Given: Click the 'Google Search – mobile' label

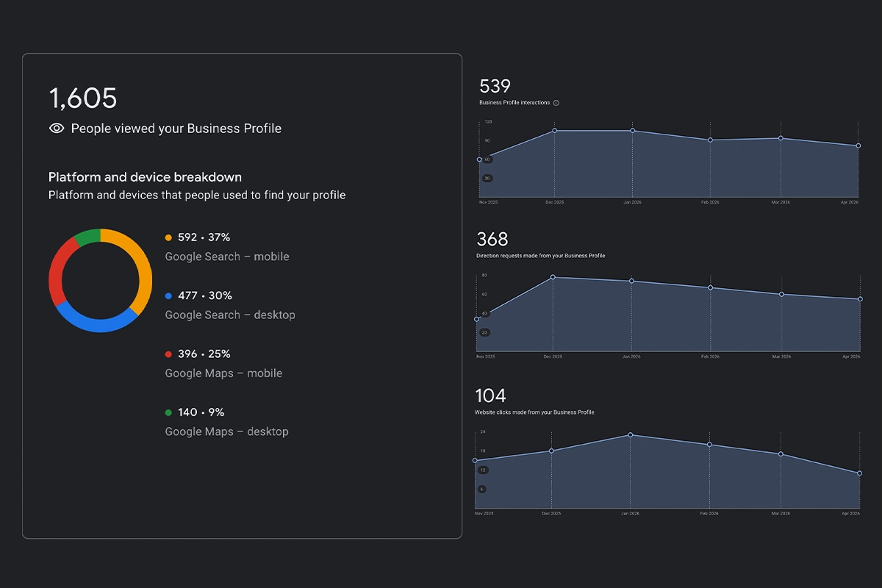Looking at the screenshot, I should (227, 257).
